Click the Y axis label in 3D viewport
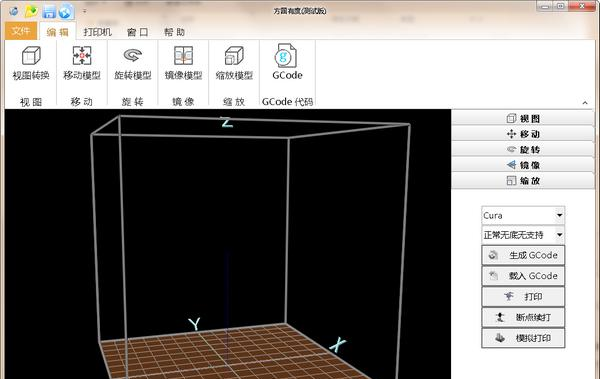This screenshot has height=379, width=600. click(195, 324)
